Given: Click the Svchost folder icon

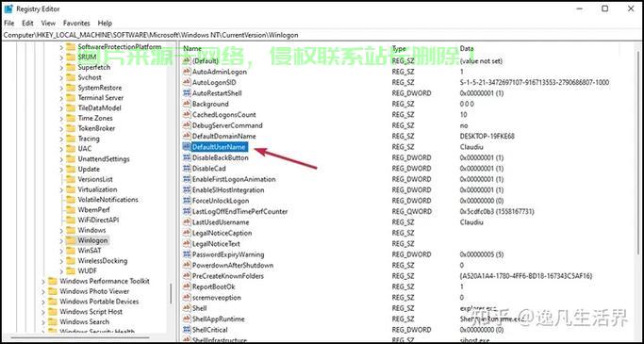Looking at the screenshot, I should (71, 77).
